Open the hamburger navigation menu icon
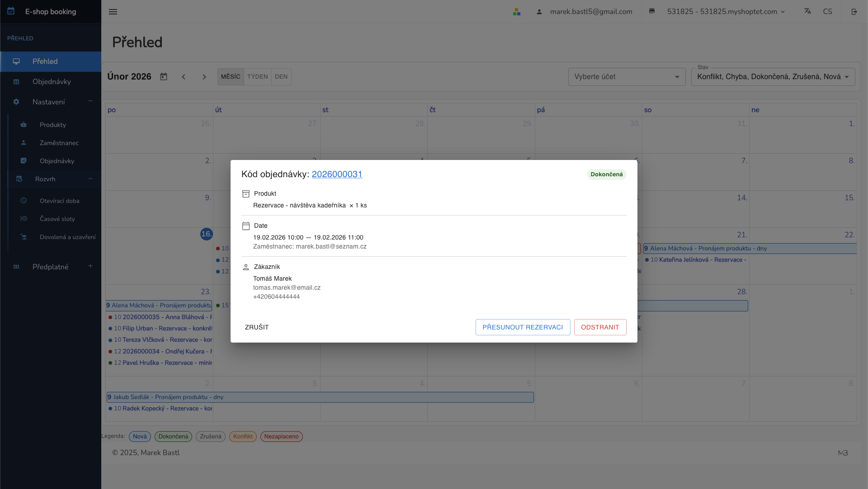 (113, 12)
